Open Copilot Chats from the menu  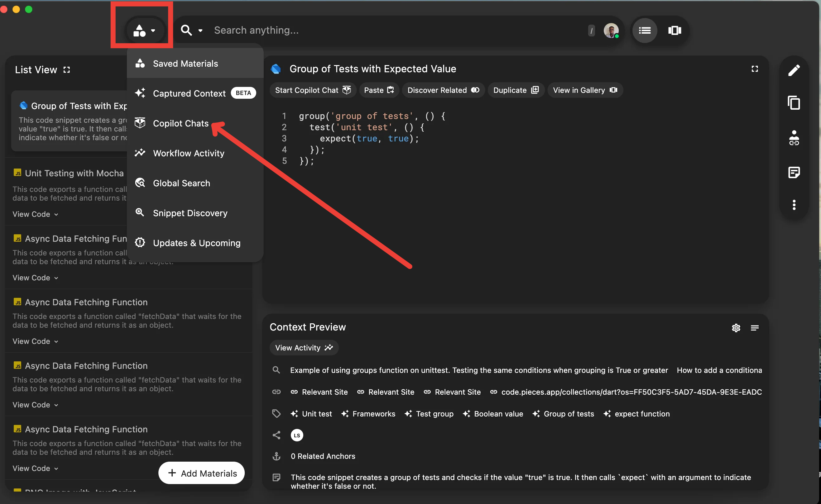click(180, 123)
